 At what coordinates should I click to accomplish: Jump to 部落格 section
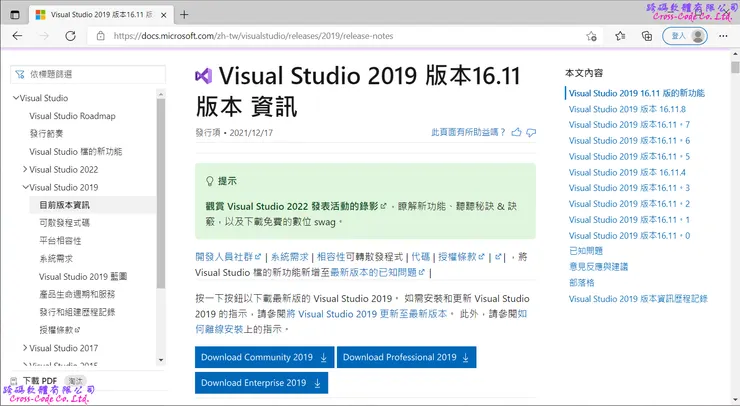581,283
